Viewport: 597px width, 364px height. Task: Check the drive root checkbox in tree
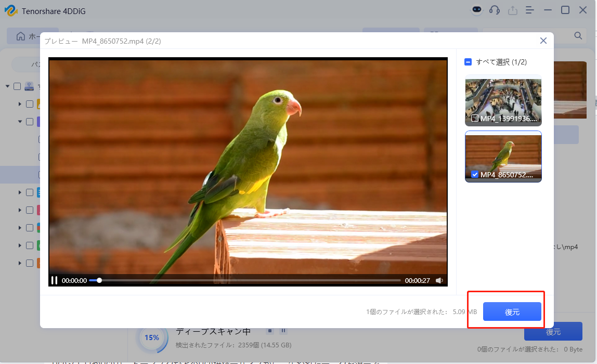click(17, 86)
